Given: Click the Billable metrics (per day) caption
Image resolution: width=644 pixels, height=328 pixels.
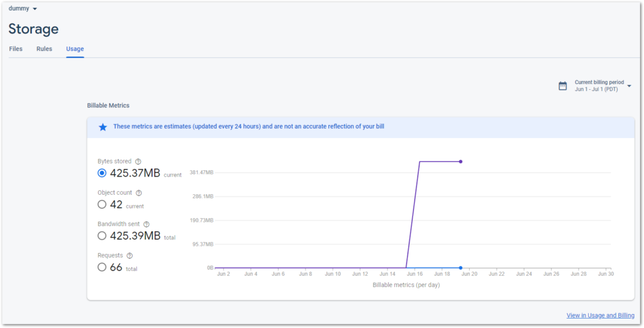Looking at the screenshot, I should tap(406, 285).
